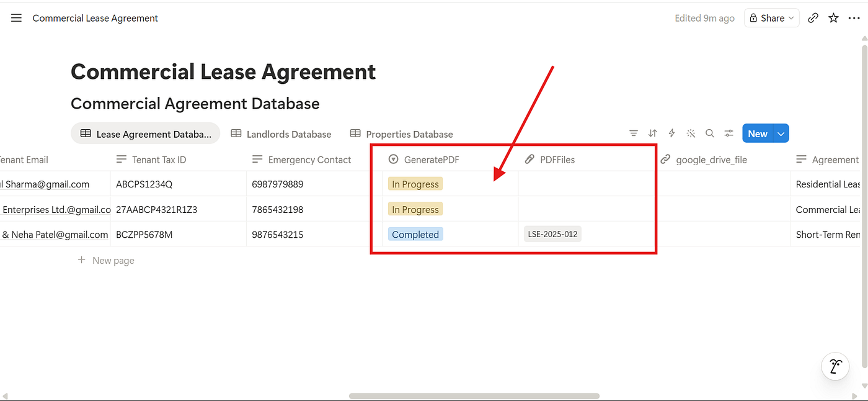Select Tax ID cell 27AABCP4321R1Z3
This screenshot has width=868, height=401.
coord(178,210)
